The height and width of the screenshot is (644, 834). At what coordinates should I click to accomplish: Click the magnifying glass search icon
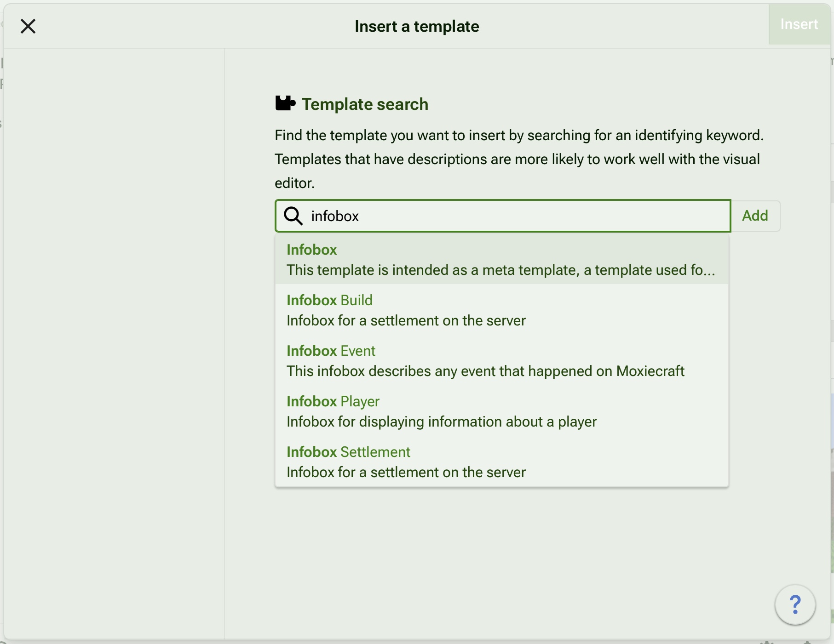pos(293,216)
